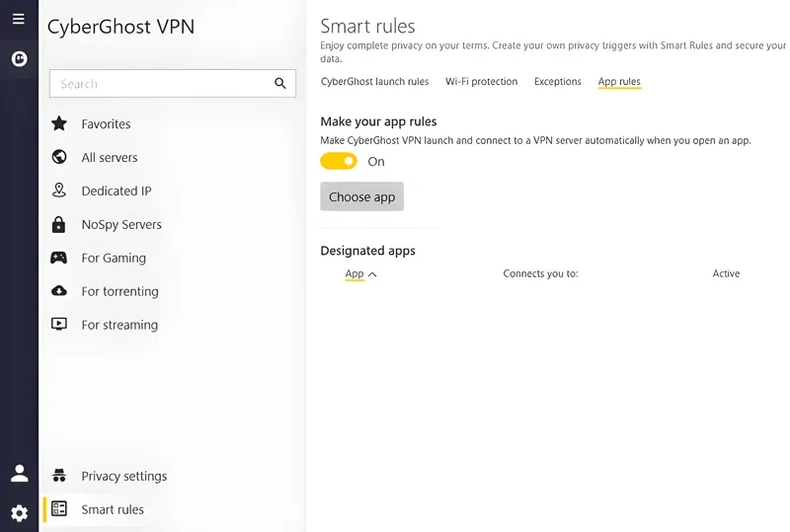The height and width of the screenshot is (532, 790).
Task: Click the Make your app rules heading
Action: coord(378,121)
